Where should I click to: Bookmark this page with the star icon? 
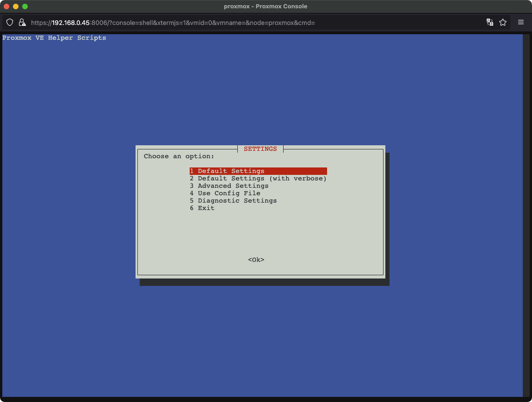pyautogui.click(x=503, y=22)
